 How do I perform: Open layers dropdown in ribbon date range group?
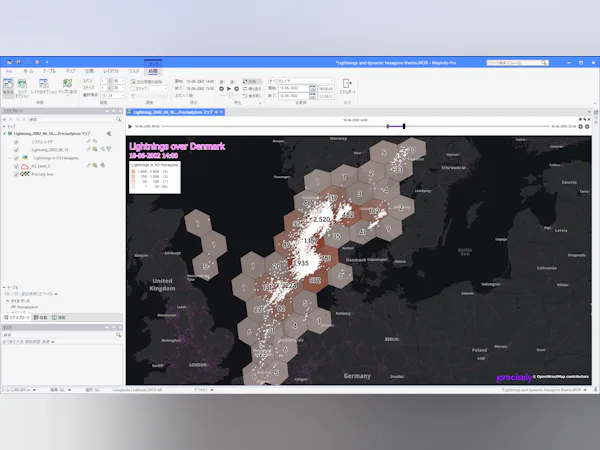(301, 81)
